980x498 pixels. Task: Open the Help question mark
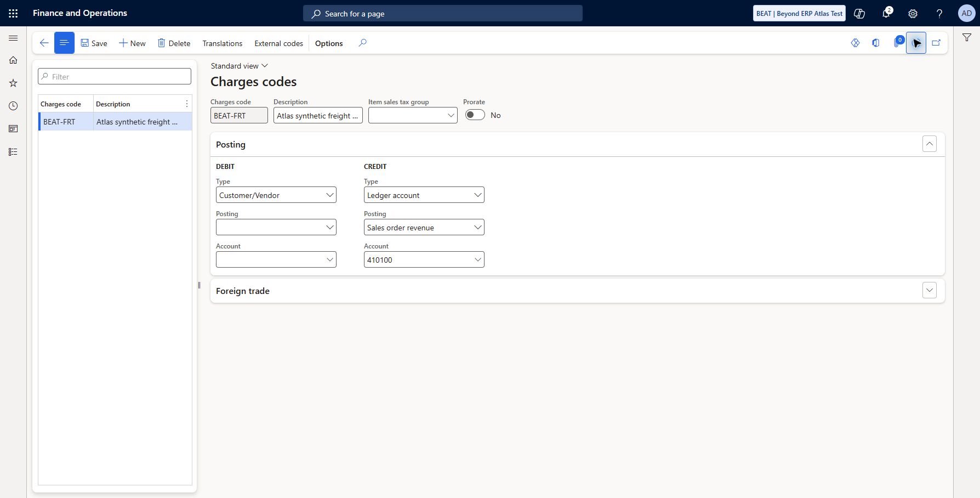pos(939,14)
